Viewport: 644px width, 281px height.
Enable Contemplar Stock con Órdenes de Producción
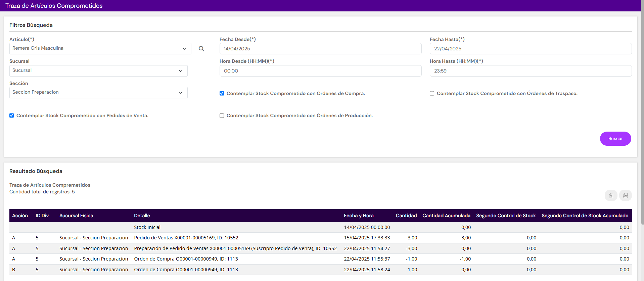(222, 116)
